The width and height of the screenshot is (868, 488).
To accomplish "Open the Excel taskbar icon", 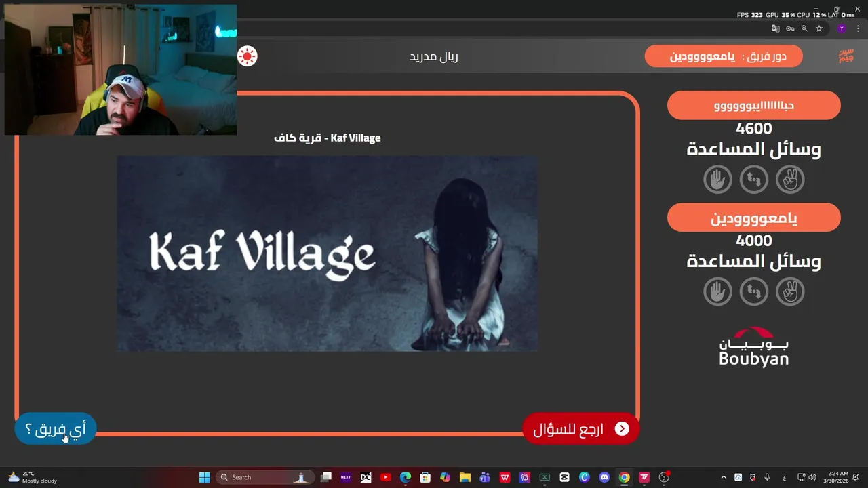I will [545, 477].
